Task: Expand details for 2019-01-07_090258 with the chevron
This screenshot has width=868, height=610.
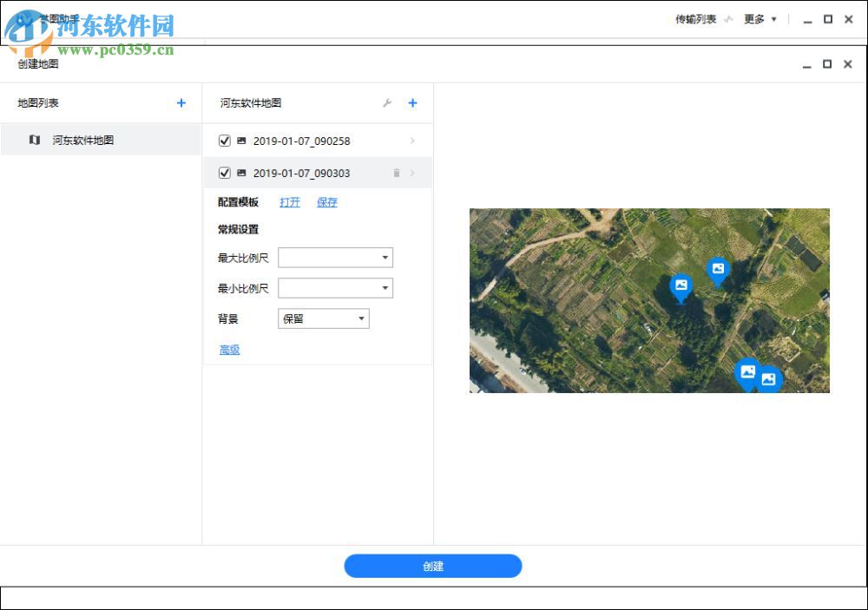Action: (x=412, y=140)
